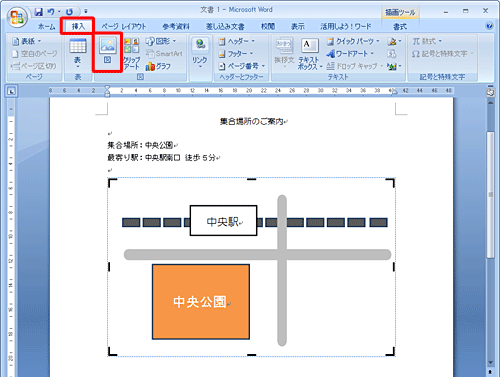This screenshot has height=377, width=500.
Task: Switch to the 差し込み文書 tab
Action: pos(225,26)
